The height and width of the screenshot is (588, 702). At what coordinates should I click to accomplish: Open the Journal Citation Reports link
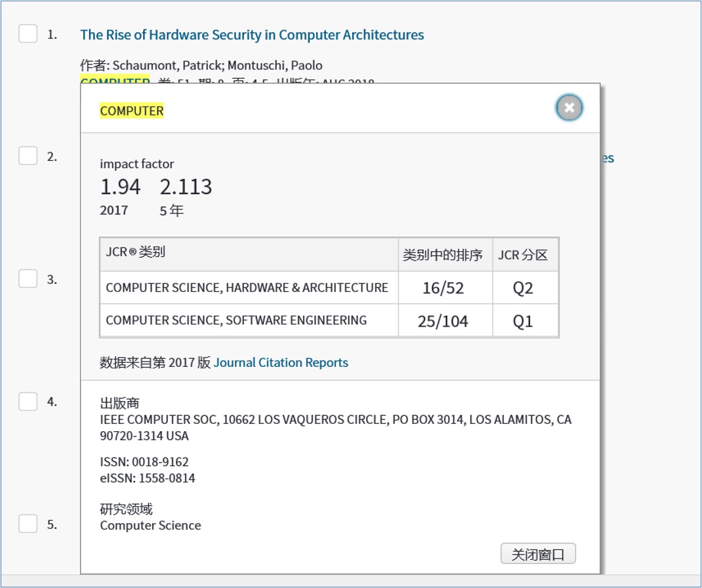281,362
